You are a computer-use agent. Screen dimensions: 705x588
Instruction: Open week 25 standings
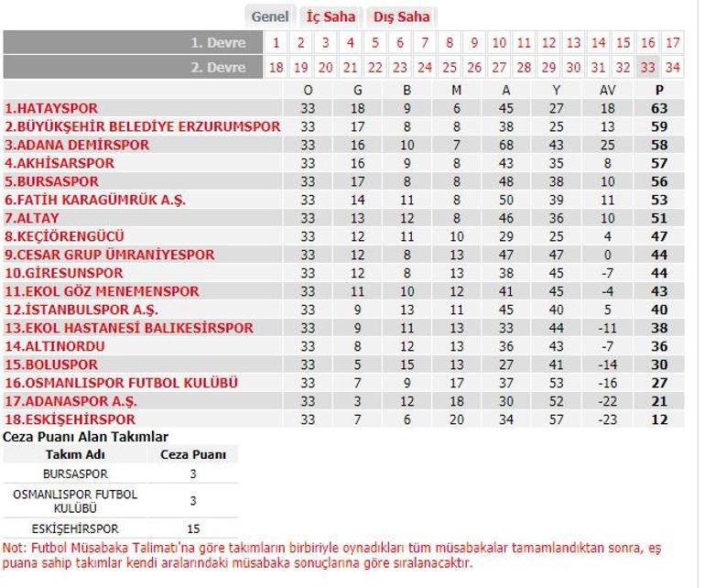[x=450, y=68]
